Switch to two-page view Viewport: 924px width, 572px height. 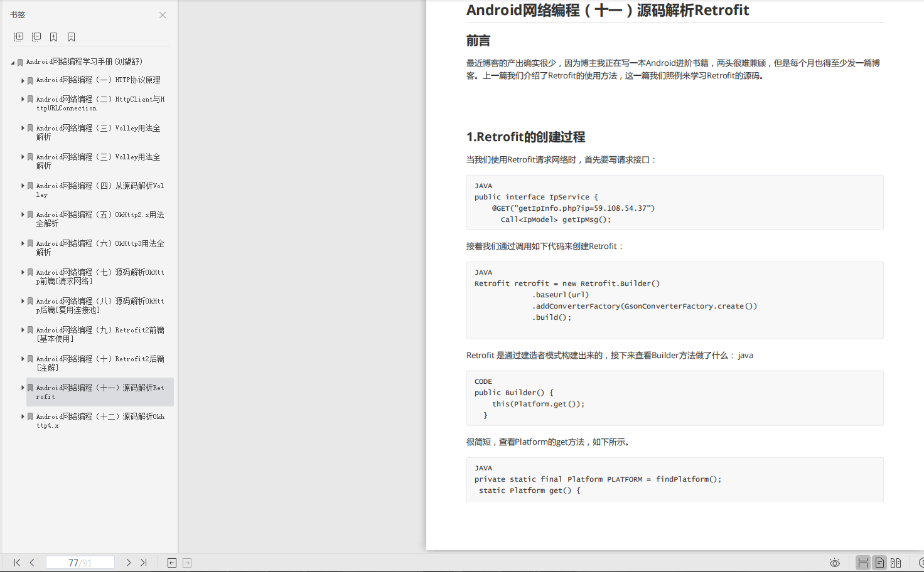click(x=896, y=563)
